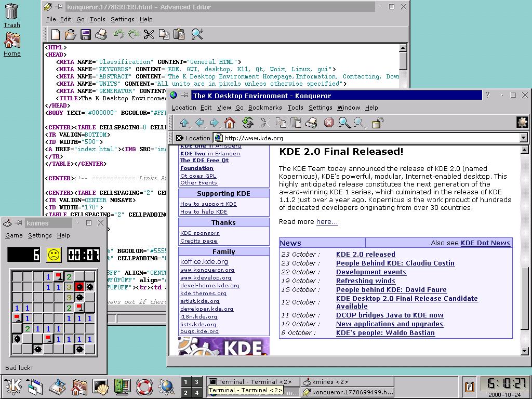Viewport: 532px width, 399px height.
Task: Navigate home using Konqueror's Home icon
Action: (230, 123)
